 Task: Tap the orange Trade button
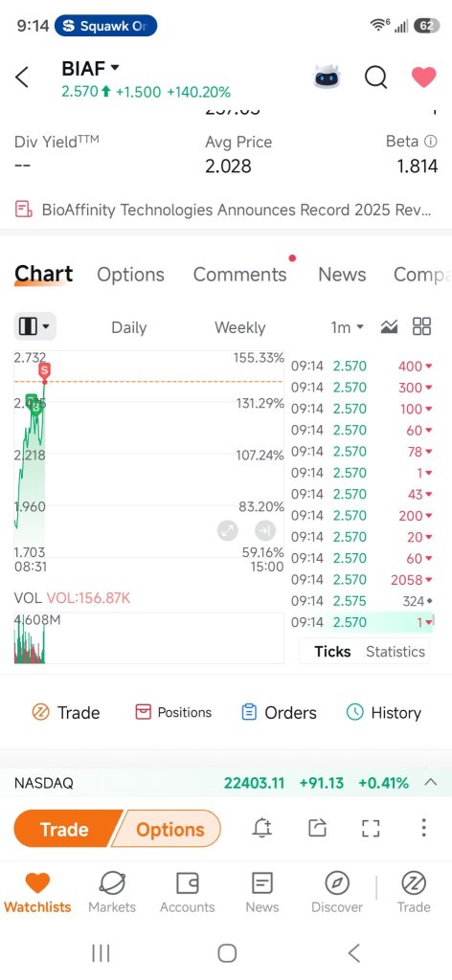pyautogui.click(x=65, y=829)
